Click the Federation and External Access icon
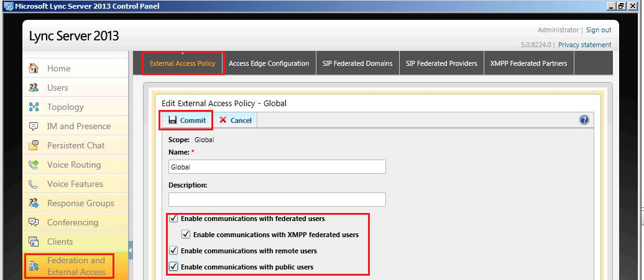Screen dimensions: 644x280 tap(34, 266)
